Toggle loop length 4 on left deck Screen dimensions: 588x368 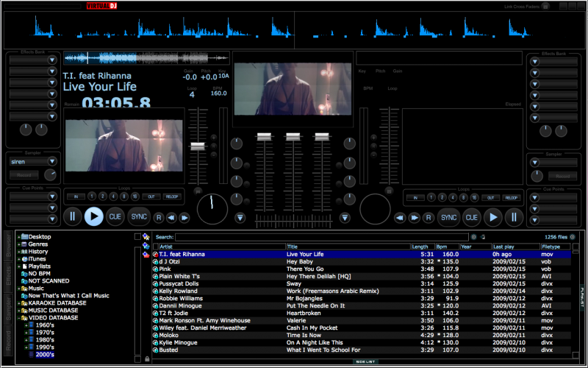[x=113, y=197]
